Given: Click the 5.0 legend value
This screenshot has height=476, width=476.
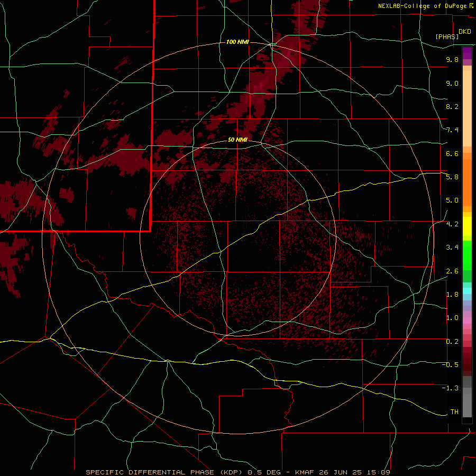Looking at the screenshot, I should (x=452, y=200).
